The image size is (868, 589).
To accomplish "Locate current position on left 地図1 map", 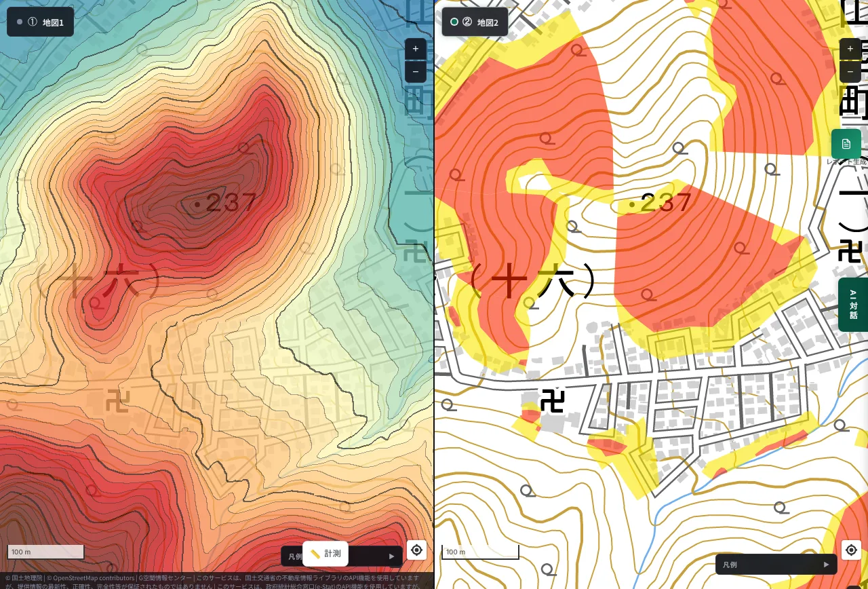I will [416, 550].
